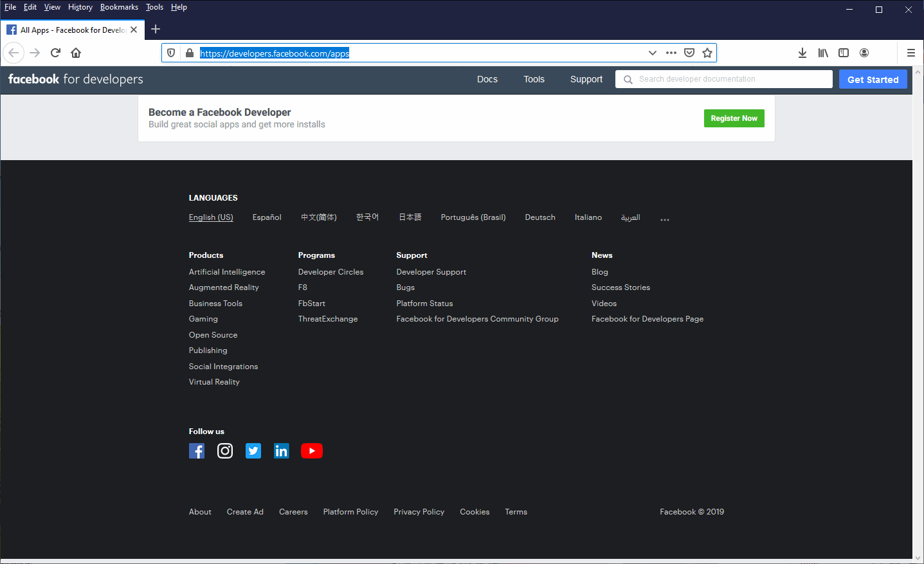Viewport: 924px width, 564px height.
Task: Open tracking protection shield icon
Action: click(171, 53)
